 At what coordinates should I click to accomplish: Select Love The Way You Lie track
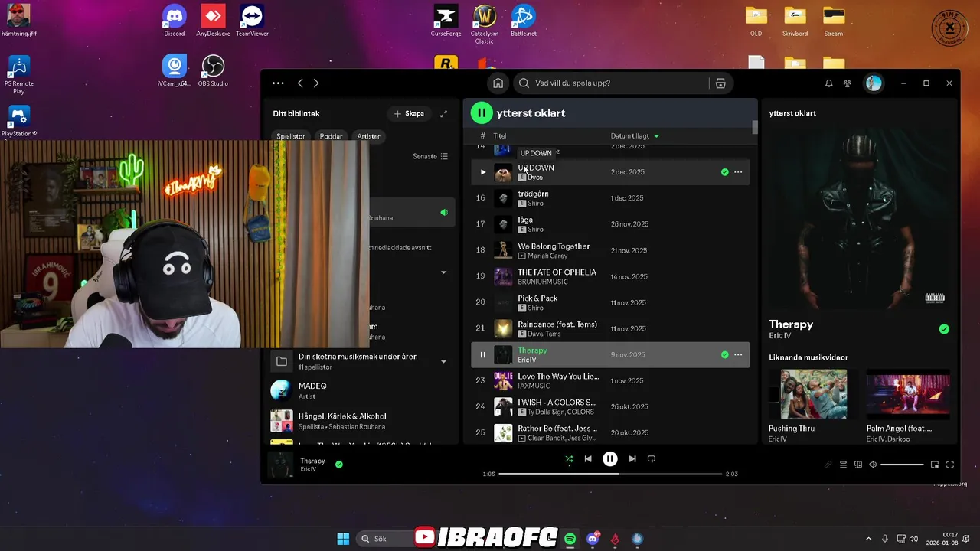pyautogui.click(x=610, y=380)
